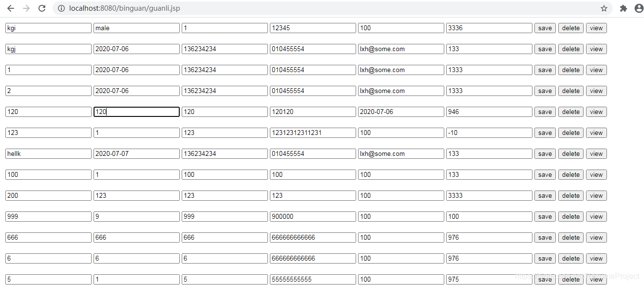644x285 pixels.
Task: Delete the row named kgj
Action: click(571, 49)
